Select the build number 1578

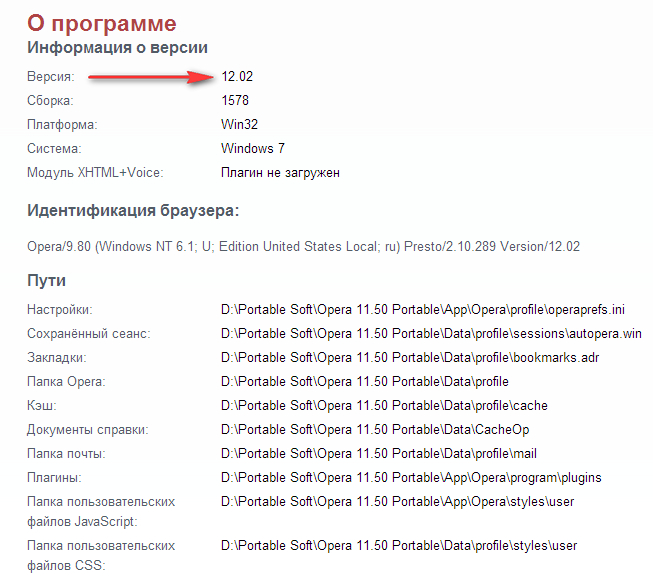point(235,100)
